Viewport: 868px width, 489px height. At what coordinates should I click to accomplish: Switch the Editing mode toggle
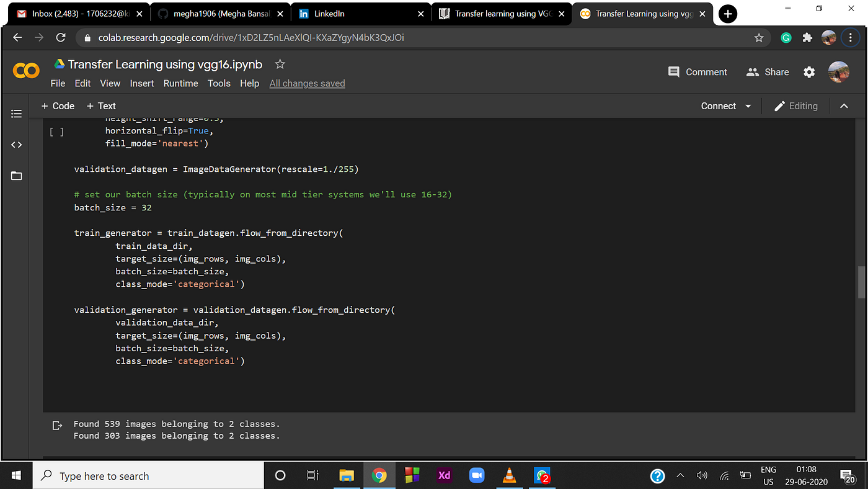796,105
